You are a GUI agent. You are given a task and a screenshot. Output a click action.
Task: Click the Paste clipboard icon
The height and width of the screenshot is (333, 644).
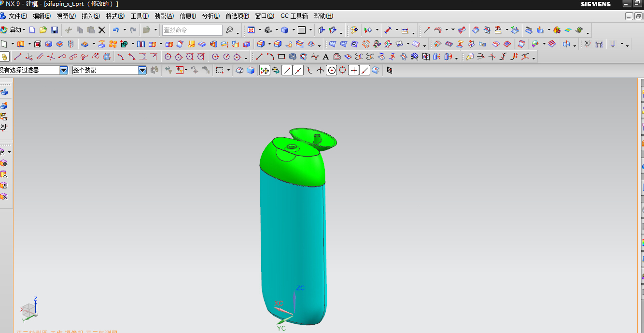91,30
